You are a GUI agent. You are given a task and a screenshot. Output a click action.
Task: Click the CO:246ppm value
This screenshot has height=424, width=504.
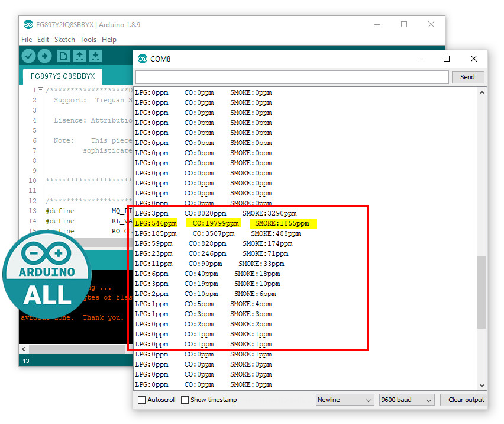(207, 254)
